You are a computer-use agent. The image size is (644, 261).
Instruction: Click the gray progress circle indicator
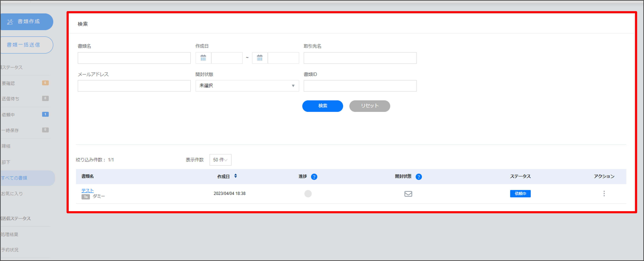308,194
